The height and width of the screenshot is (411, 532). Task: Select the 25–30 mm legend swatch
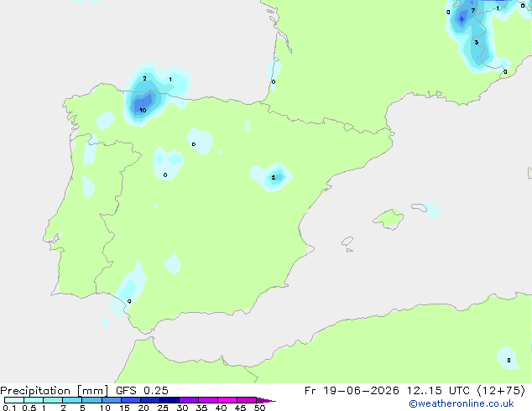pos(170,400)
